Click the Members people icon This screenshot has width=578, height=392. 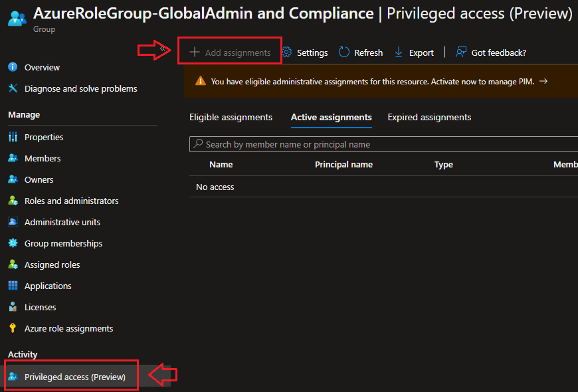(x=13, y=158)
